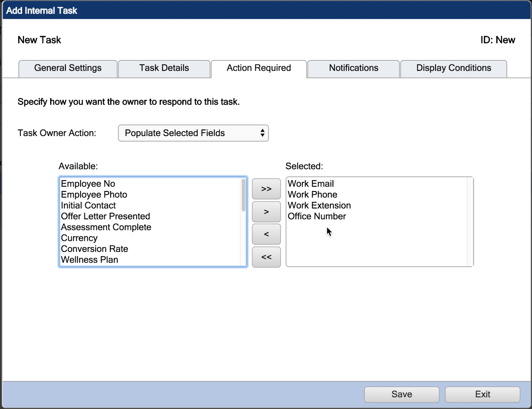
Task: Select Work Email in the Selected list
Action: click(311, 184)
